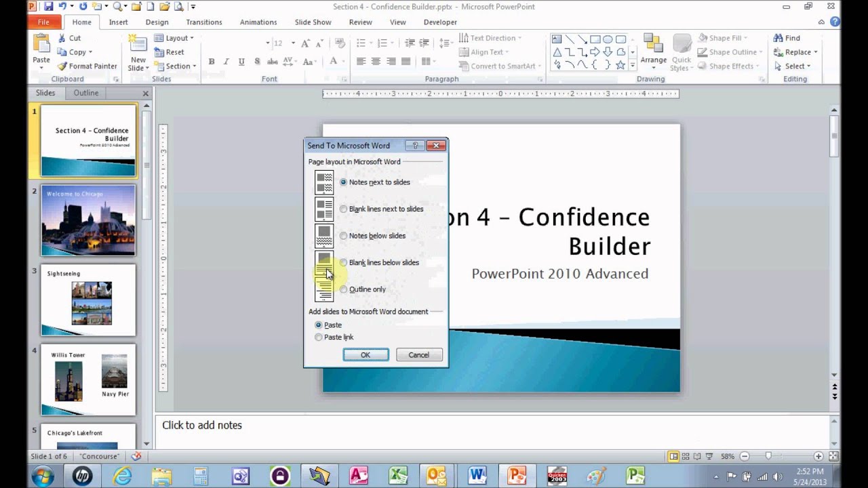Click the zoom out minus button
Viewport: 868px width, 488px height.
(x=744, y=457)
